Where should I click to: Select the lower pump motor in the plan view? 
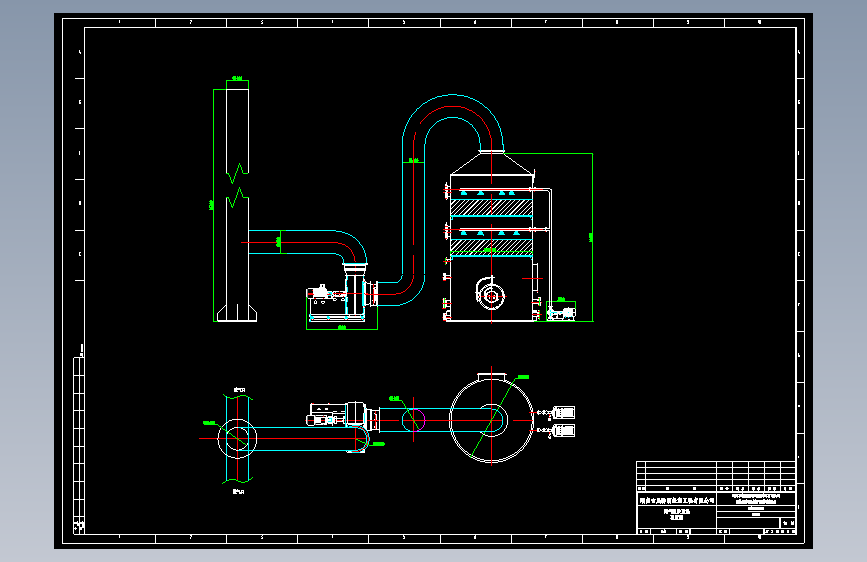[x=563, y=430]
